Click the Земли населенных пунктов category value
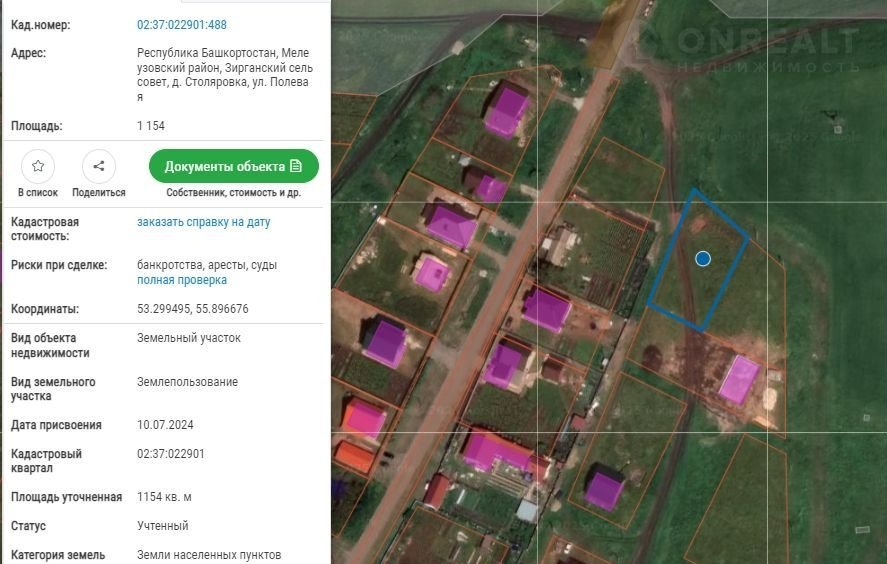 (208, 554)
